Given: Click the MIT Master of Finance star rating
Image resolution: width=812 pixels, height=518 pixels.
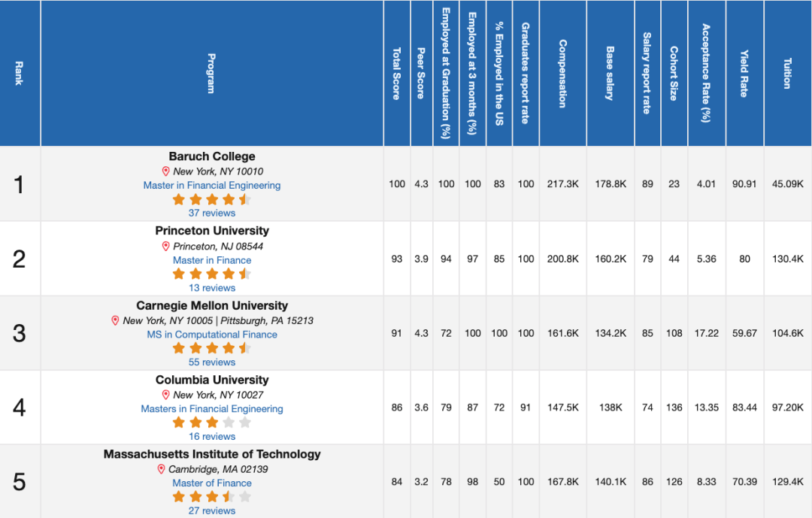Looking at the screenshot, I should [212, 497].
